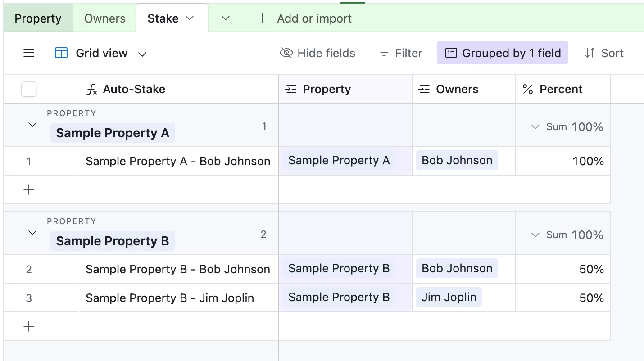Click the Filter button

click(x=400, y=53)
